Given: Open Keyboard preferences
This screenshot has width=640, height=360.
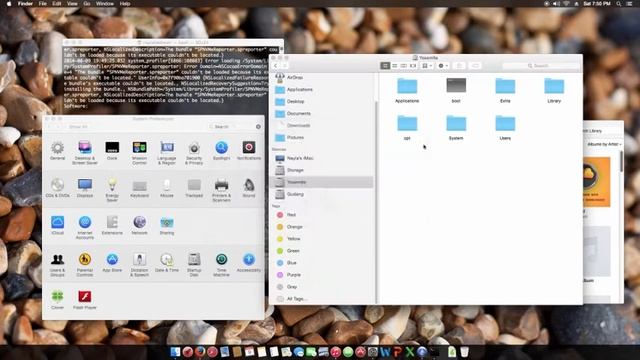Looking at the screenshot, I should point(139,188).
